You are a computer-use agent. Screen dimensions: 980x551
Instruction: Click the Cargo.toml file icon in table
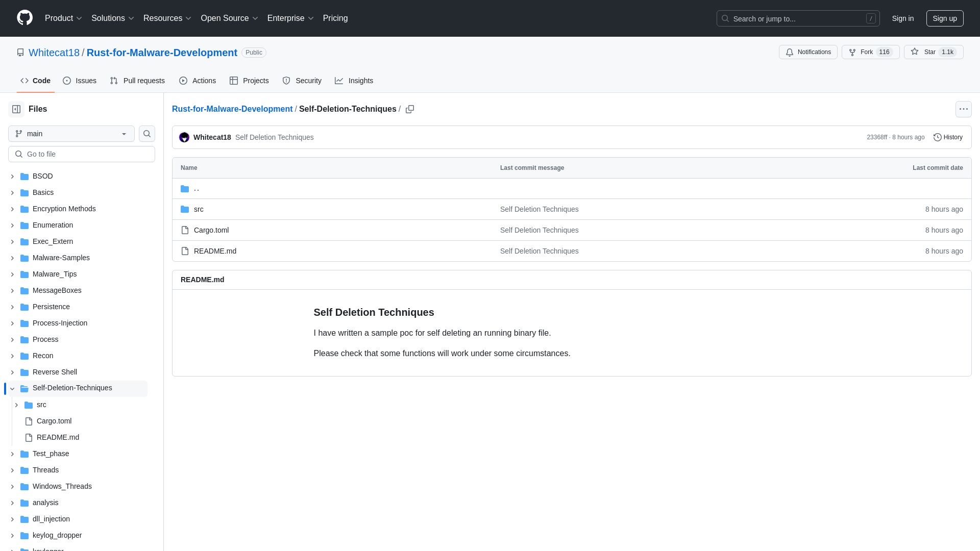click(185, 230)
